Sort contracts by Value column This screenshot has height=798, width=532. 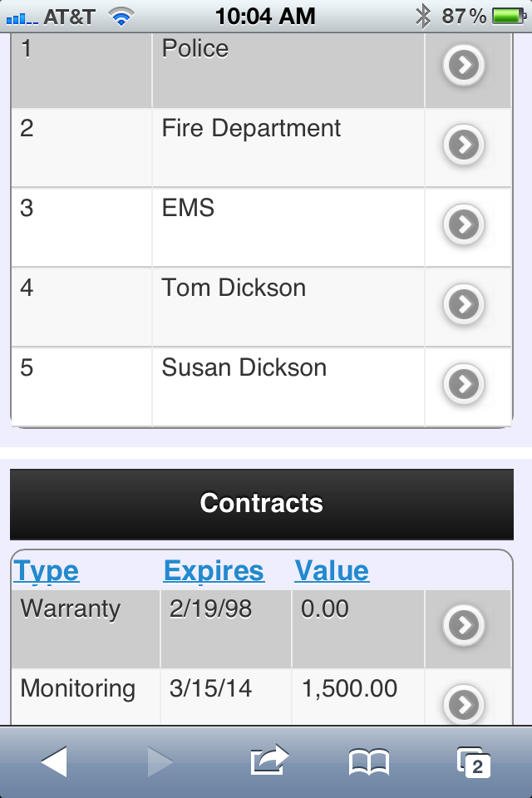tap(332, 570)
